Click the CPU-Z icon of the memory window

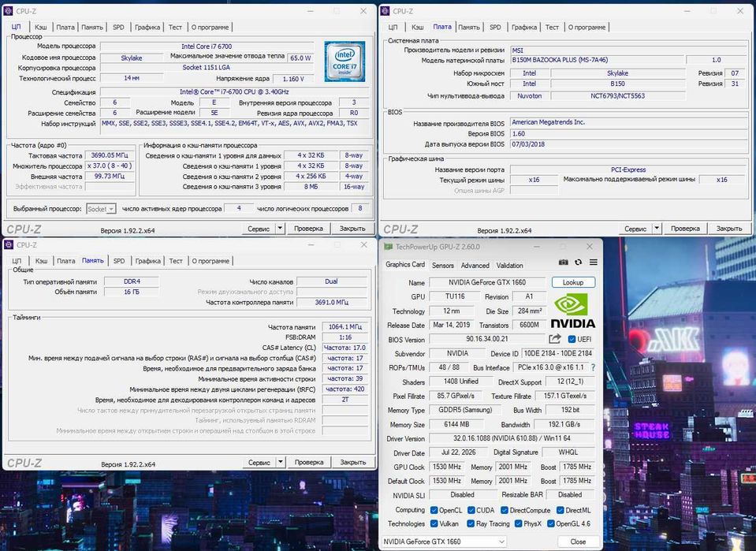[x=8, y=245]
